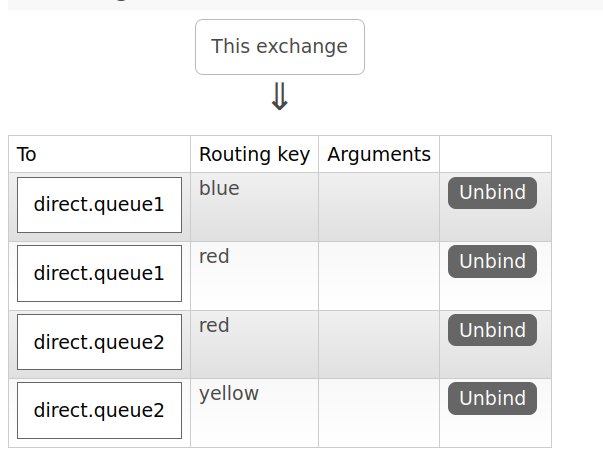The height and width of the screenshot is (451, 603).
Task: Unbind direct.queue1 with red routing key
Action: point(492,261)
